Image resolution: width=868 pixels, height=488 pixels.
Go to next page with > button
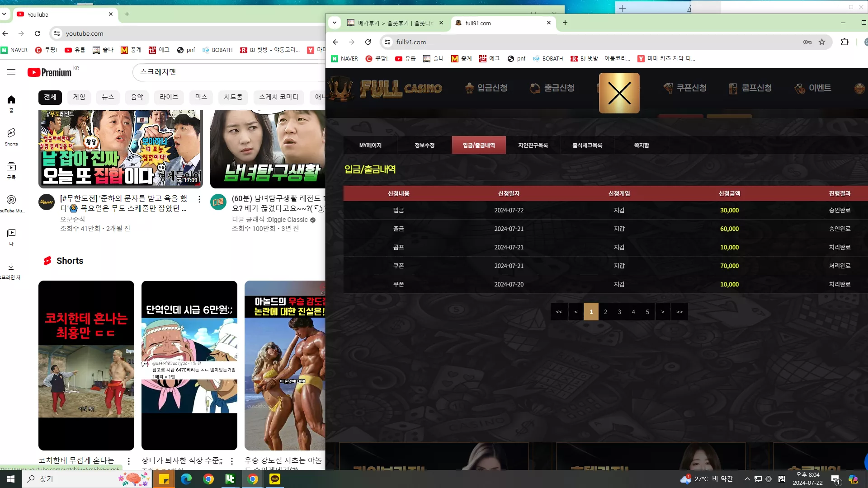663,312
